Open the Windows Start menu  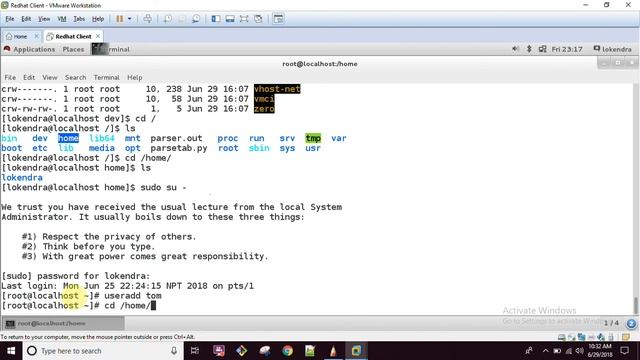(11, 351)
